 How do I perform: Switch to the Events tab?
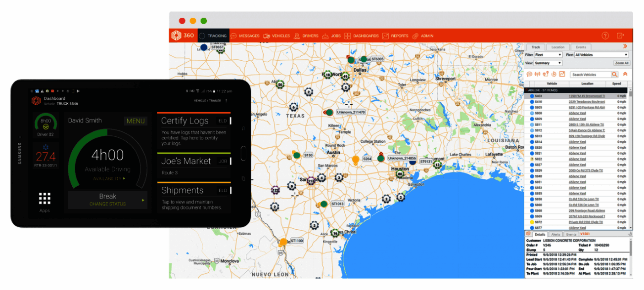[581, 46]
